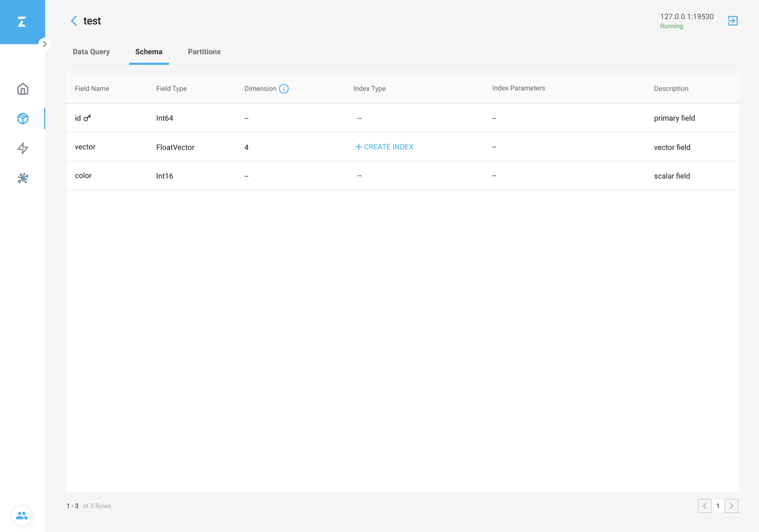Viewport: 759px width, 532px height.
Task: Click the Zilliz logo in top-left corner
Action: (x=22, y=22)
